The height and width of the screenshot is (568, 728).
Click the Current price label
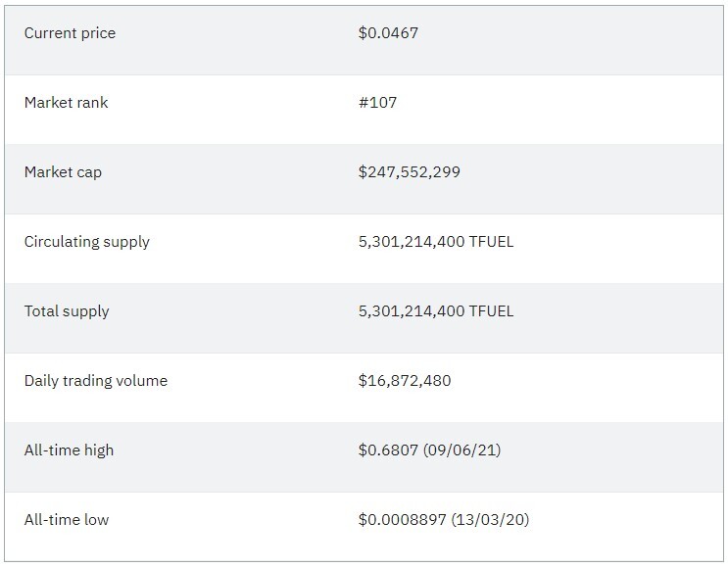pos(70,33)
